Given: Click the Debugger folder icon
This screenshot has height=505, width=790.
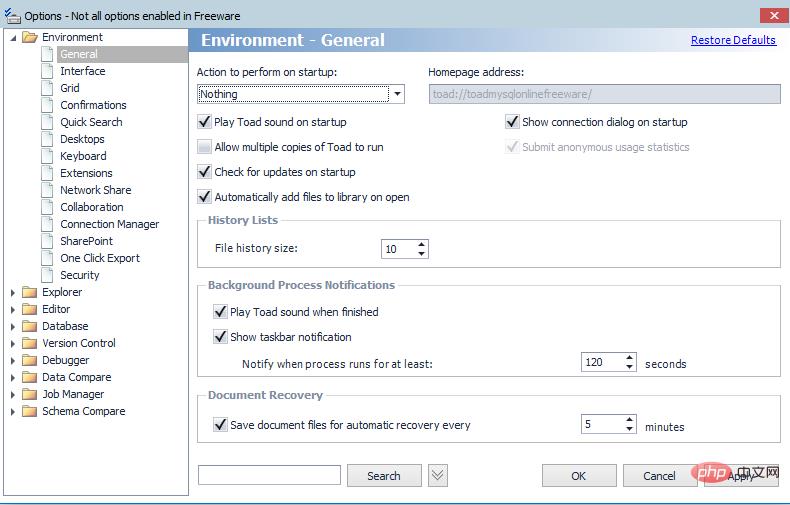Looking at the screenshot, I should 29,360.
